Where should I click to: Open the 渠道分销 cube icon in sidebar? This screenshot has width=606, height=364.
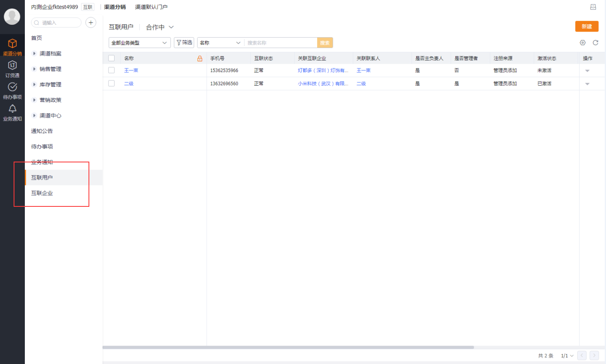pyautogui.click(x=12, y=44)
